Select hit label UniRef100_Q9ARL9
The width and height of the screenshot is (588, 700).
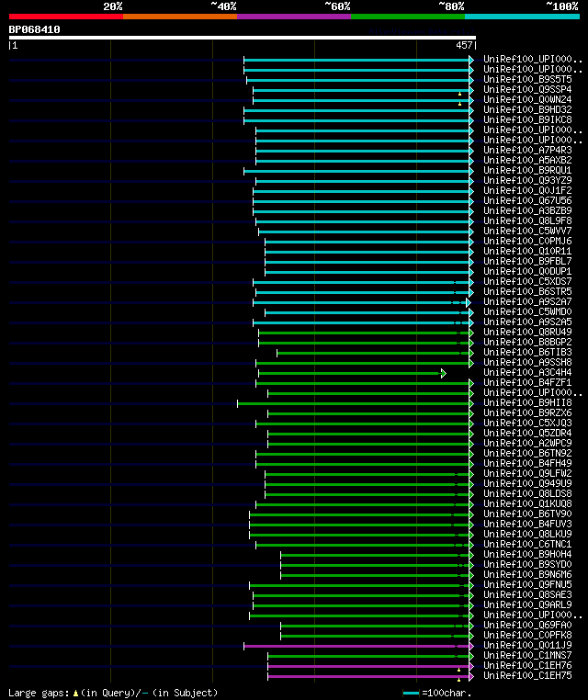click(527, 604)
